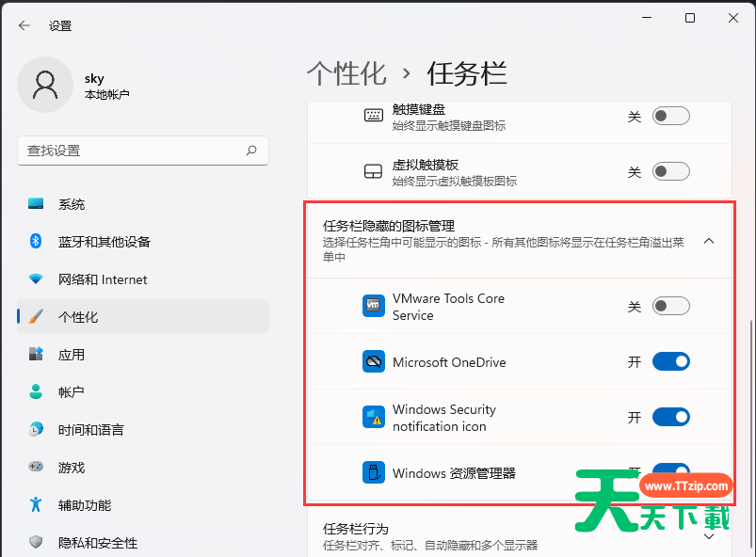Image resolution: width=756 pixels, height=557 pixels.
Task: Click the VMware Tools app icon
Action: tap(374, 306)
